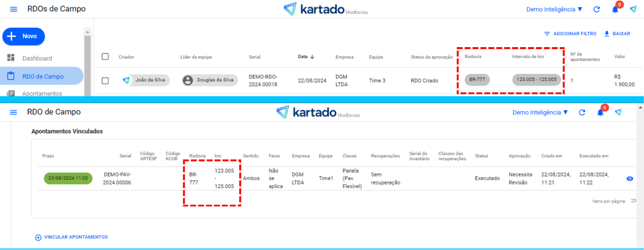The image size is (644, 250).
Task: Select all rows with header checkbox
Action: 105,57
